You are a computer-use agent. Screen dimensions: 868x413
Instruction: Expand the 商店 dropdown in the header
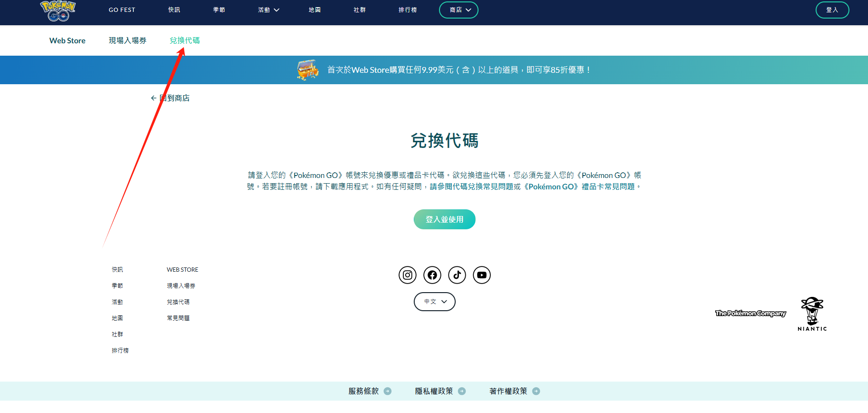click(459, 10)
